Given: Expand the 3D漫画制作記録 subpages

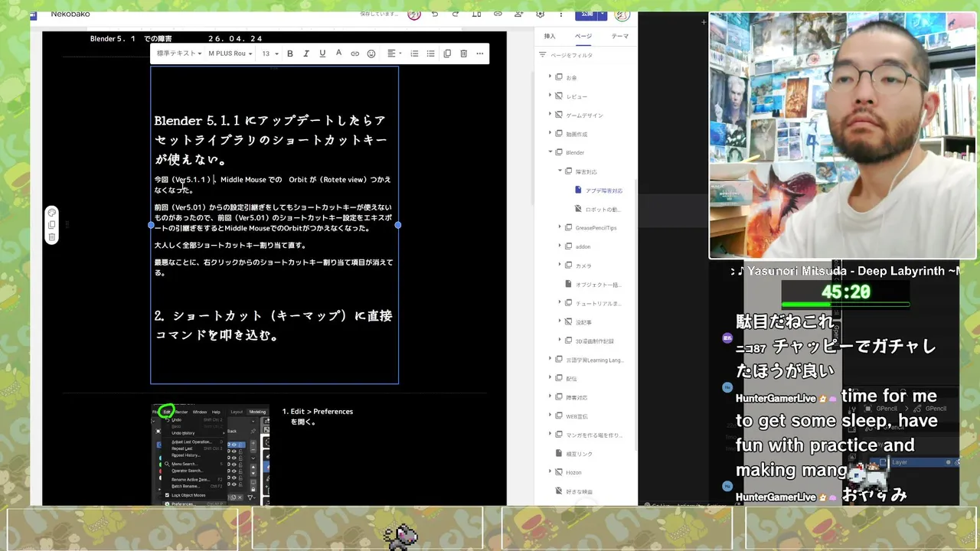Looking at the screenshot, I should tap(560, 341).
